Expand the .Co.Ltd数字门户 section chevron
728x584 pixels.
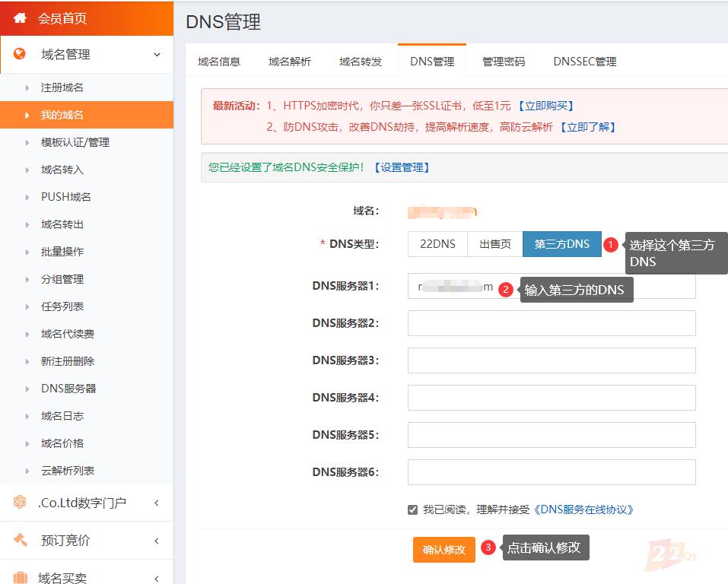click(157, 503)
